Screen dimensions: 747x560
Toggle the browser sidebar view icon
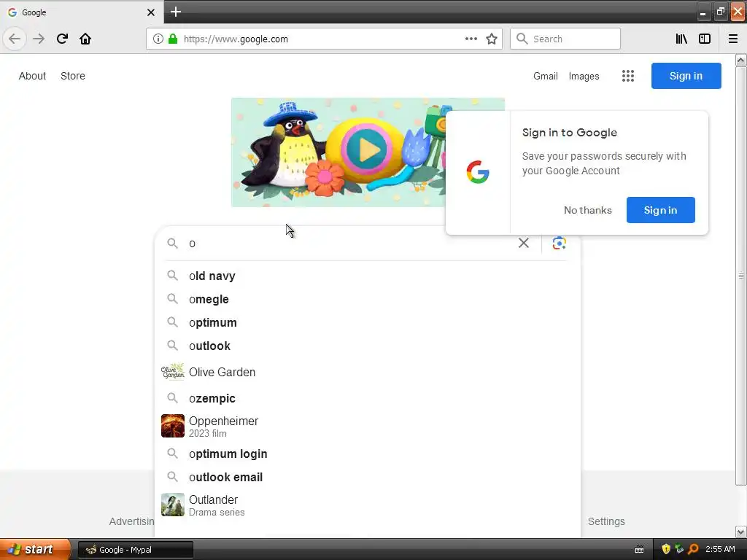click(x=705, y=39)
